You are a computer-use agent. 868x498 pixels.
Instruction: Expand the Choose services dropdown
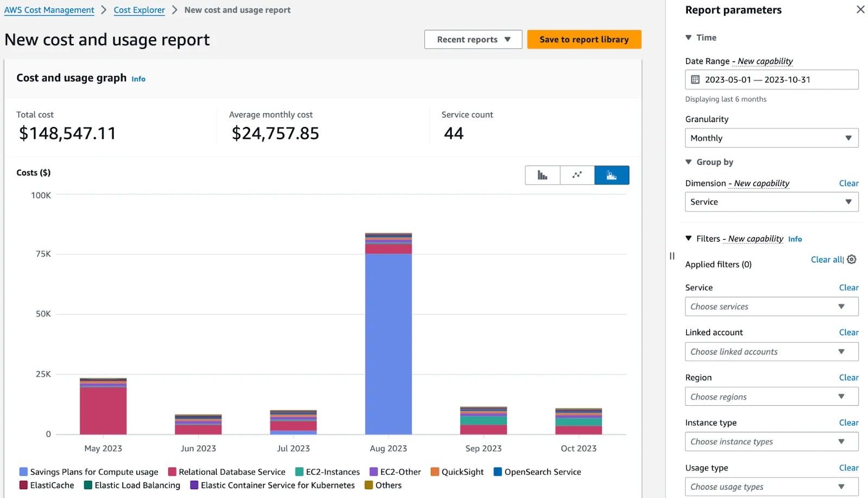[x=771, y=307]
